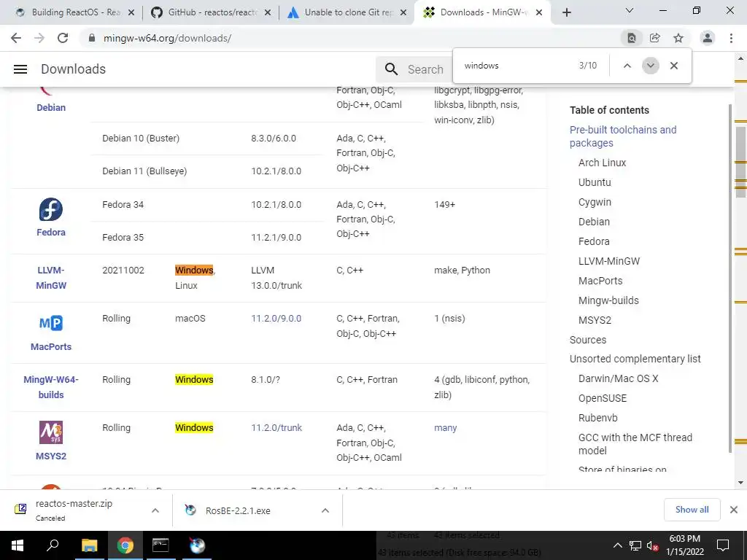
Task: Click the 11.2.0/9.0.0 version link
Action: (x=276, y=319)
